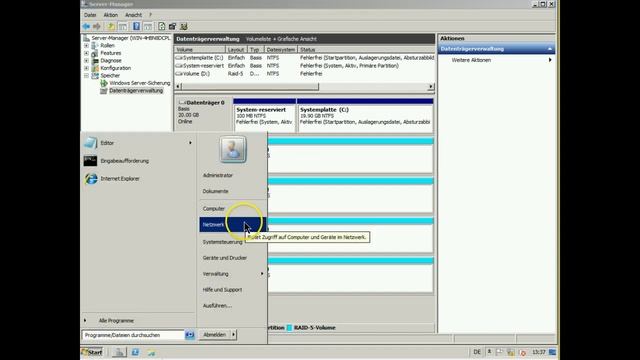Click the Back arrow in the toolbar

pos(86,27)
